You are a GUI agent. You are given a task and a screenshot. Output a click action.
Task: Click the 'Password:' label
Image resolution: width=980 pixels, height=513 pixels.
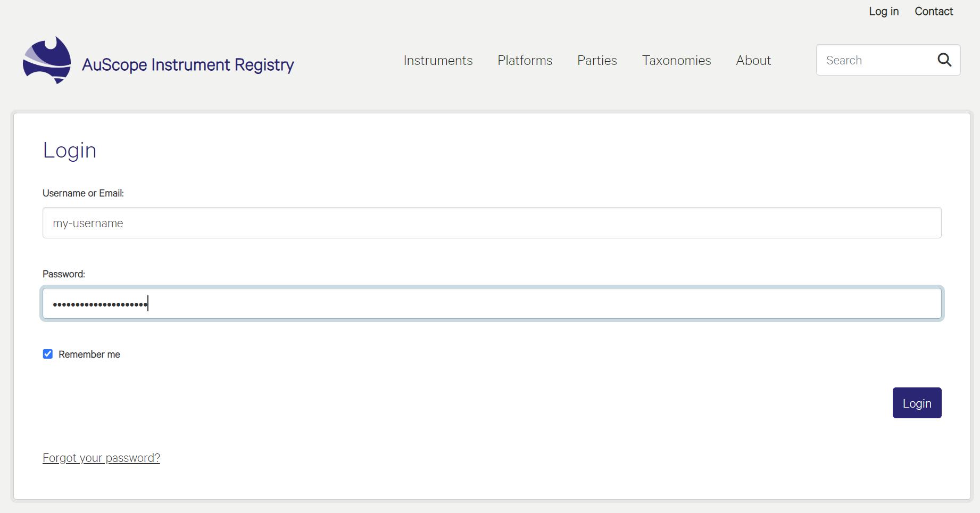pos(64,274)
